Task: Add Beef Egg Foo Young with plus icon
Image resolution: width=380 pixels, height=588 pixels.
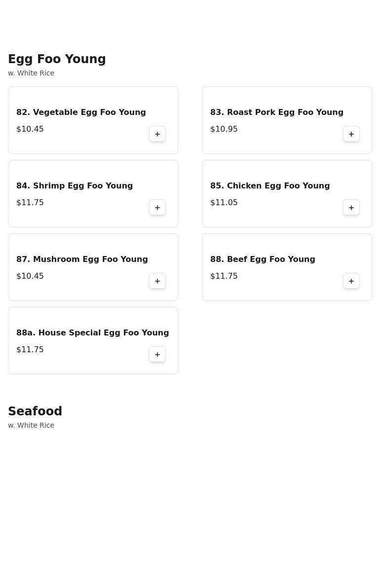Action: click(351, 281)
